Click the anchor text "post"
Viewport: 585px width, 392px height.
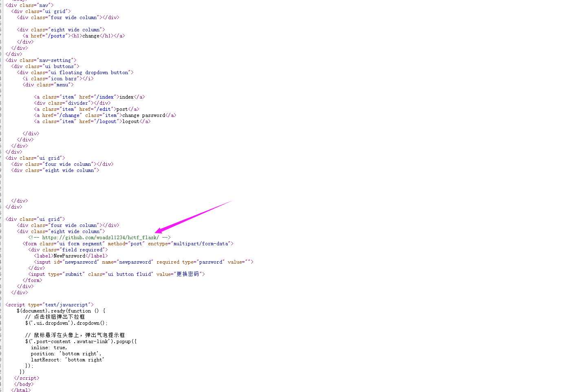tap(122, 109)
